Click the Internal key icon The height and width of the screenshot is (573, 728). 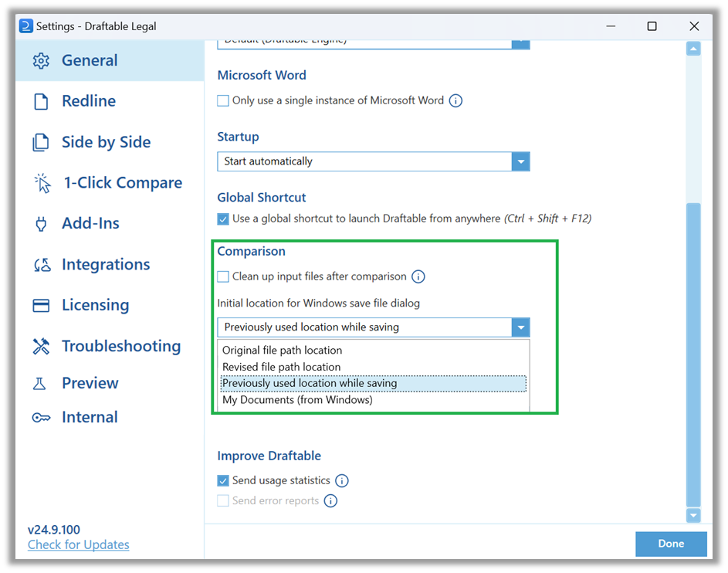click(x=41, y=418)
